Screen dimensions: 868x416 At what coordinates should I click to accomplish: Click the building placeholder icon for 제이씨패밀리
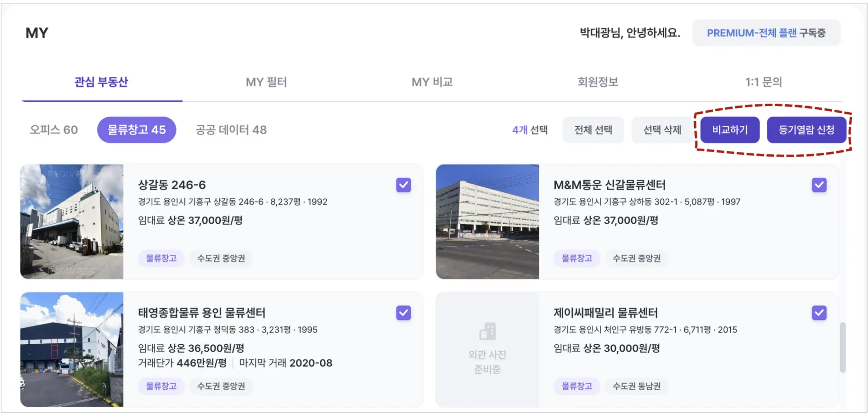487,331
